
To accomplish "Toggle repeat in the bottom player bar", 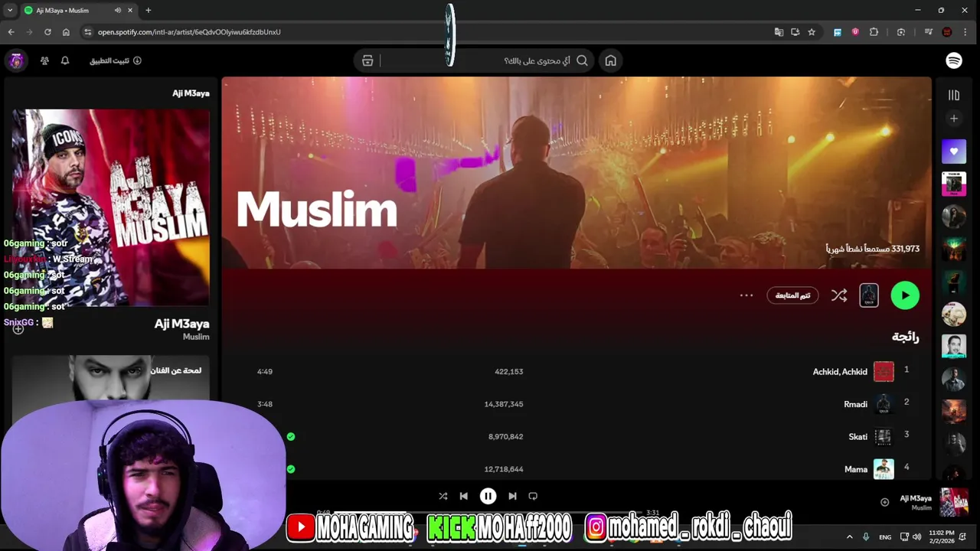I will 533,496.
